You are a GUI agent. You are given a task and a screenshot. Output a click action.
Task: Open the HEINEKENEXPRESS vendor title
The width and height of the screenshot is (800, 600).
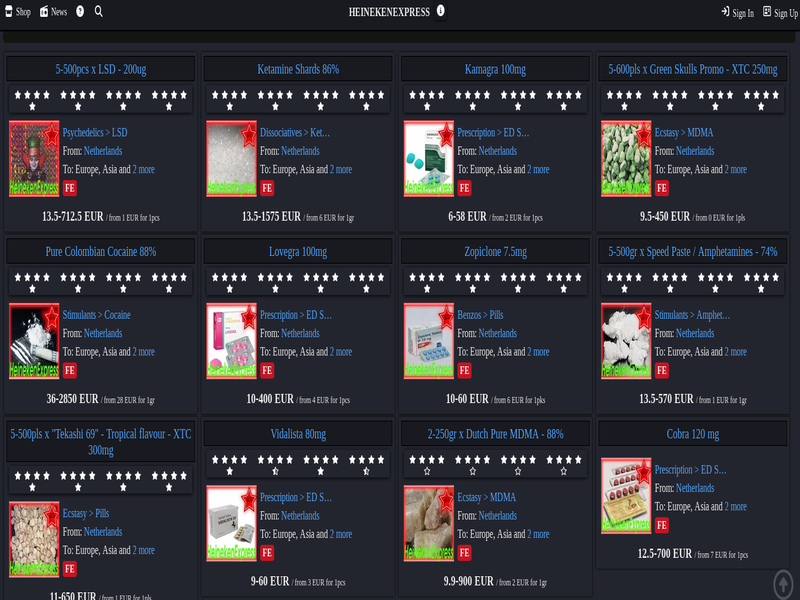389,12
